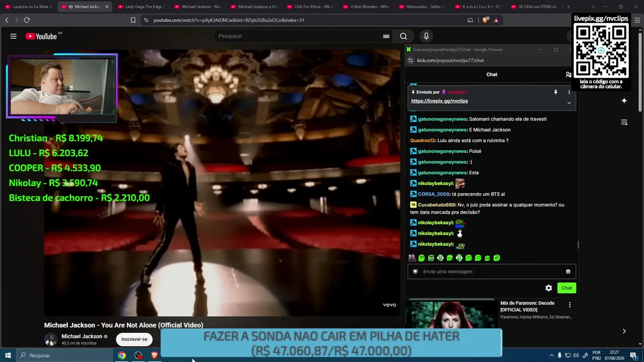
Task: Click the video title You Are Not Alone
Action: 124,325
